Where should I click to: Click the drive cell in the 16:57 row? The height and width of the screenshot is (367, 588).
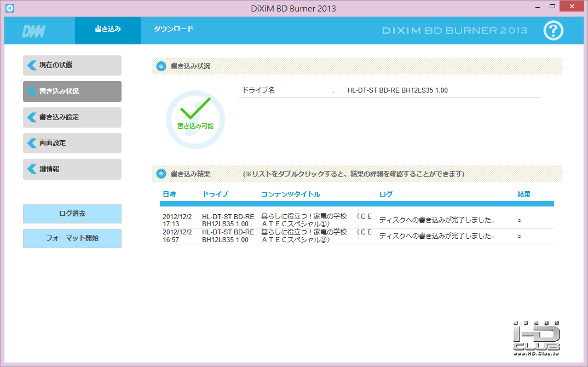click(228, 236)
